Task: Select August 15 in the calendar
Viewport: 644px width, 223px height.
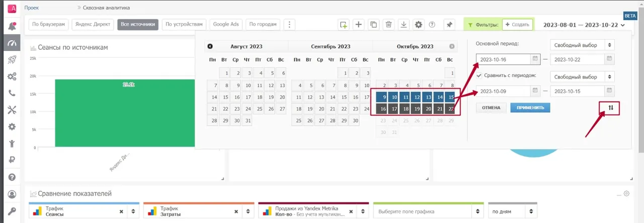Action: point(225,97)
